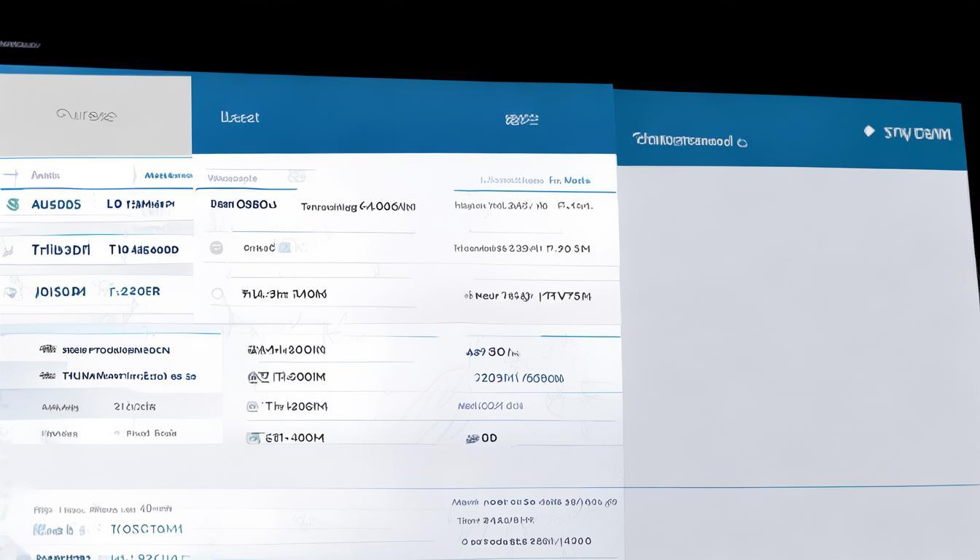The height and width of the screenshot is (560, 980).
Task: Click the white diamond icon in right header
Action: [x=868, y=131]
